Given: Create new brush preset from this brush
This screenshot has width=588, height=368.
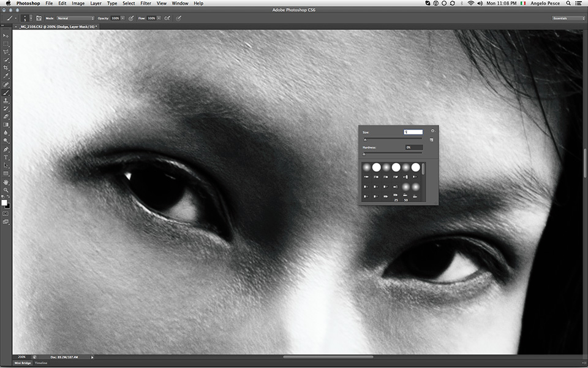Looking at the screenshot, I should (431, 140).
